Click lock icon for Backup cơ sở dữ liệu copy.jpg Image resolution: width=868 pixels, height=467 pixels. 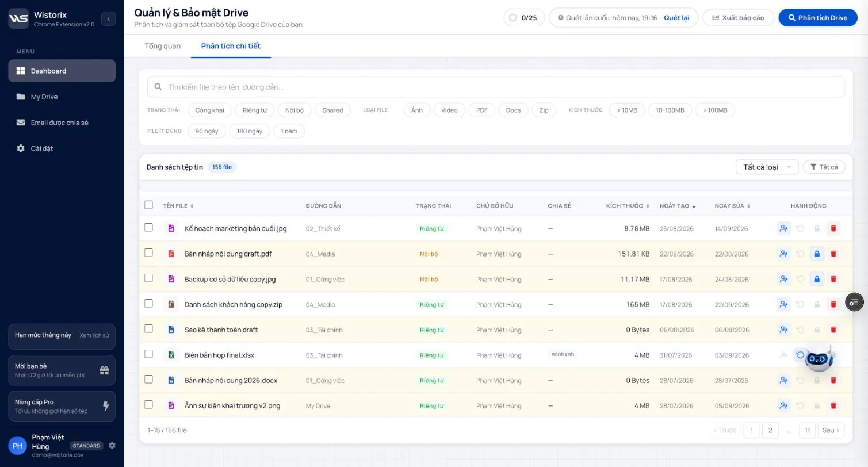[817, 279]
